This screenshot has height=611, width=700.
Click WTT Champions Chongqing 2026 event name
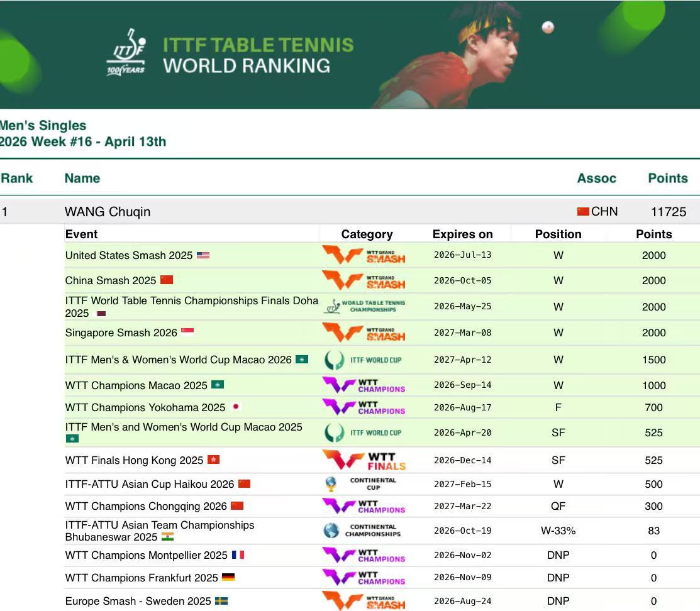(146, 506)
